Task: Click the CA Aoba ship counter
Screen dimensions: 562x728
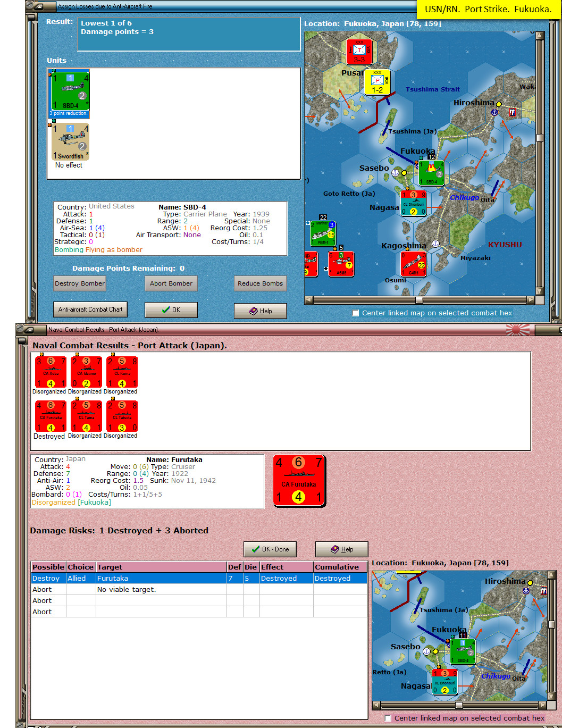Action: point(51,372)
